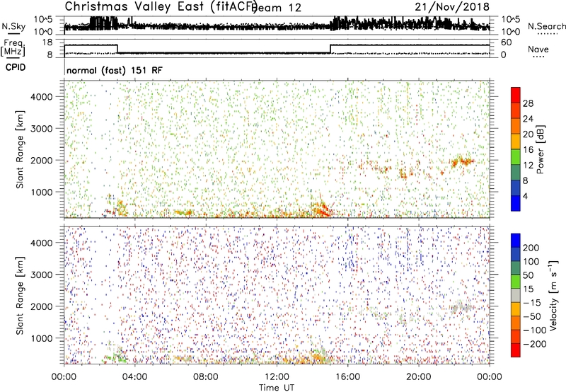
Task: Select the "N.Sky" axis label
Action: coord(13,26)
